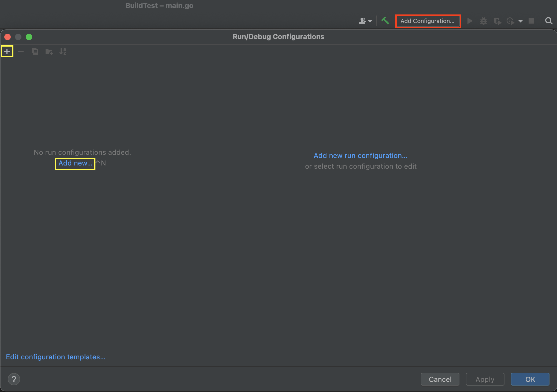This screenshot has height=392, width=557.
Task: Click the Add new... link
Action: click(x=75, y=163)
